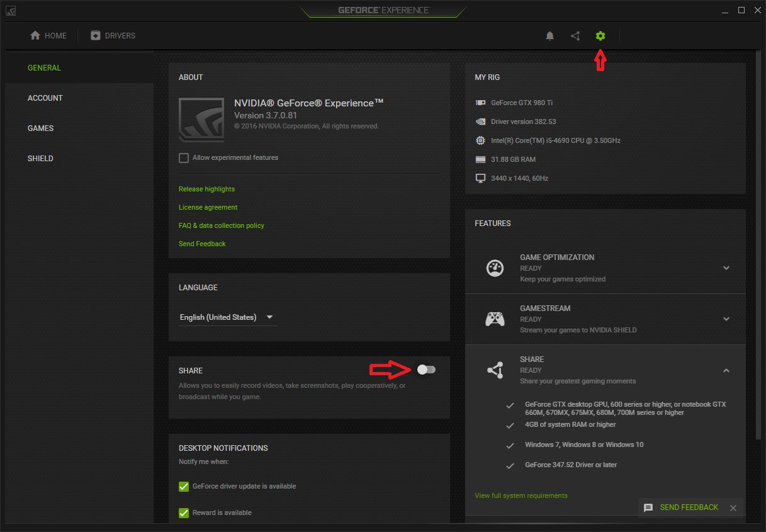766x532 pixels.
Task: Click the Send Feedback link in About
Action: tap(202, 244)
